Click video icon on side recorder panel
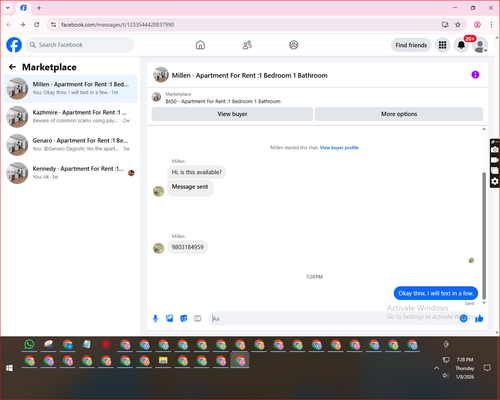This screenshot has width=500, height=400. [x=495, y=160]
